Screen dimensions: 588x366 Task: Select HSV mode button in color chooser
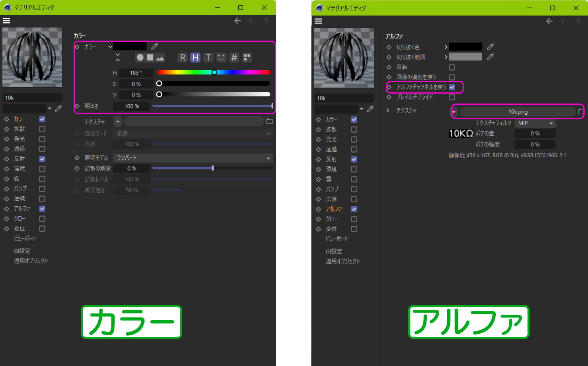click(195, 57)
